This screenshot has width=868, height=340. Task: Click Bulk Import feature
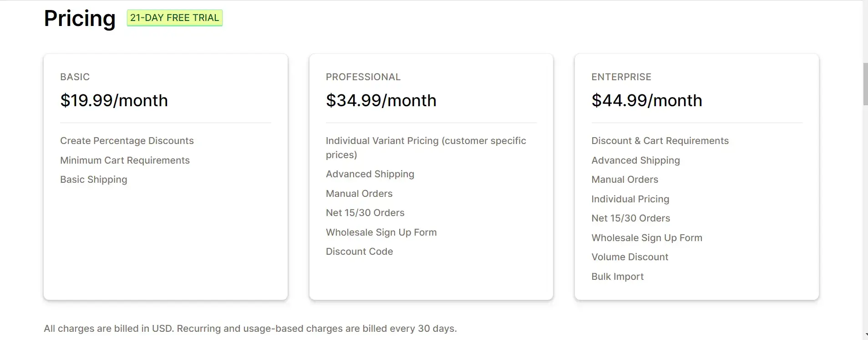point(618,277)
